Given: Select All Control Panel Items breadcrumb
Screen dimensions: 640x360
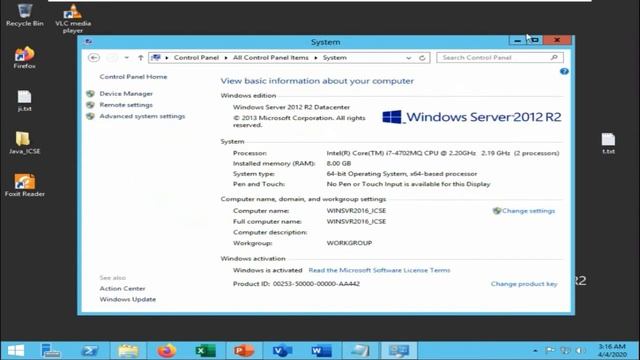Looking at the screenshot, I should point(271,58).
